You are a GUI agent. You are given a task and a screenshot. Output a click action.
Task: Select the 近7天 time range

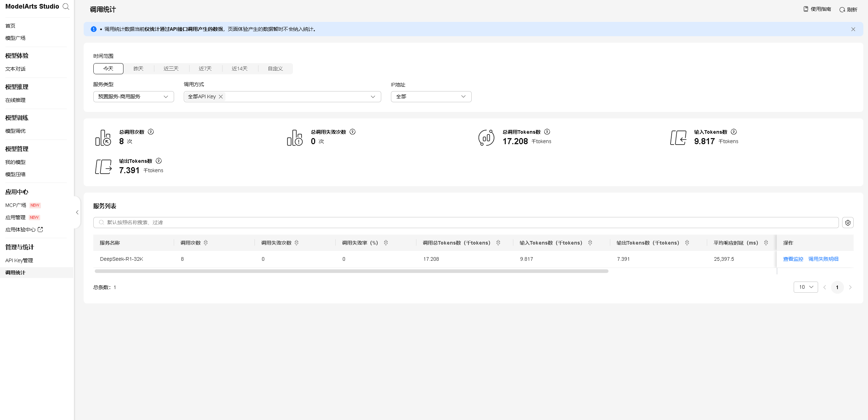tap(205, 69)
